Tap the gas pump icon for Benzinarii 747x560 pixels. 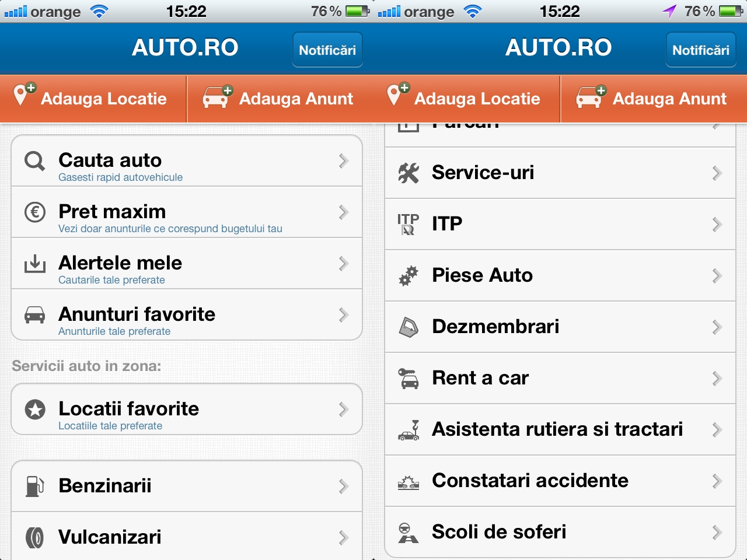tap(34, 486)
